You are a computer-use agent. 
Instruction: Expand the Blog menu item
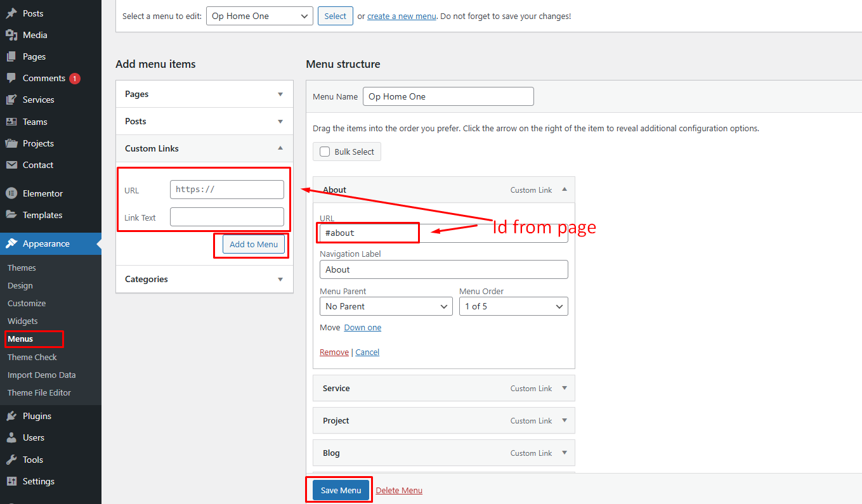pyautogui.click(x=565, y=453)
